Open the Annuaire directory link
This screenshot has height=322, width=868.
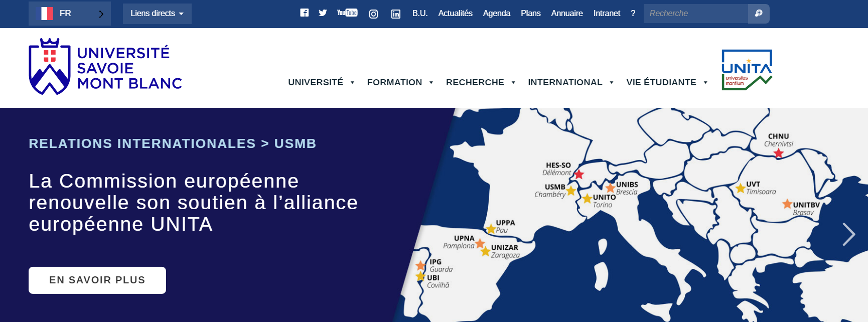(566, 14)
